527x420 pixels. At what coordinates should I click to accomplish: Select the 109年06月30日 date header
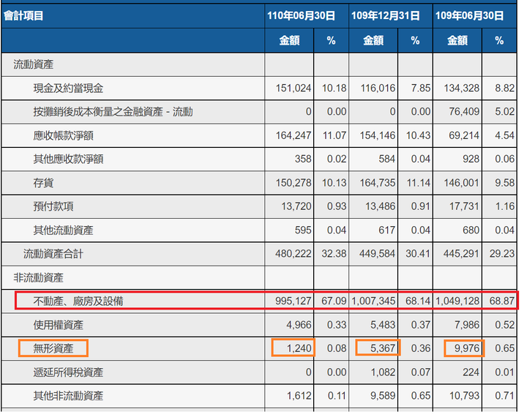(469, 16)
